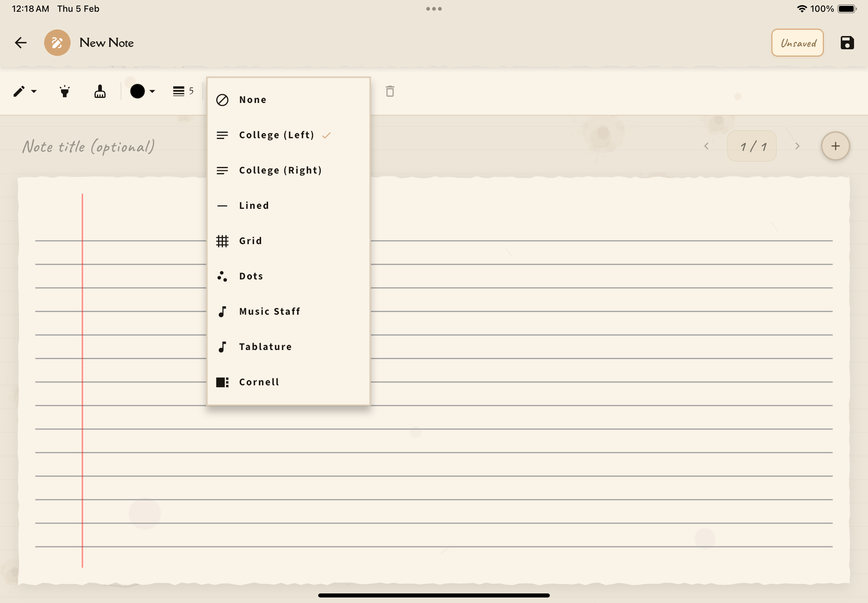Click the trash delete icon
The image size is (868, 603).
tap(389, 92)
